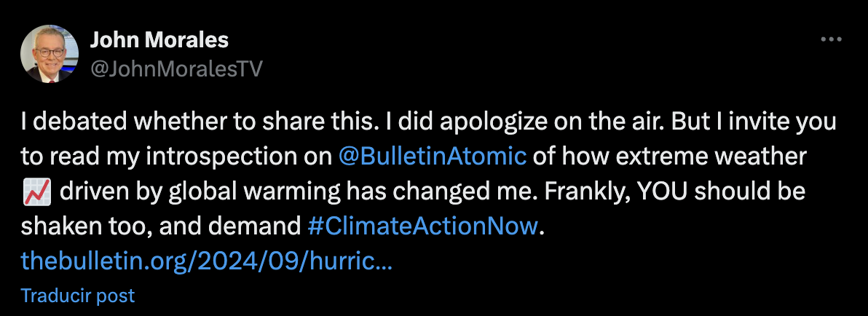Open the tweet's three-dot more options menu
868x316 pixels.
point(831,39)
